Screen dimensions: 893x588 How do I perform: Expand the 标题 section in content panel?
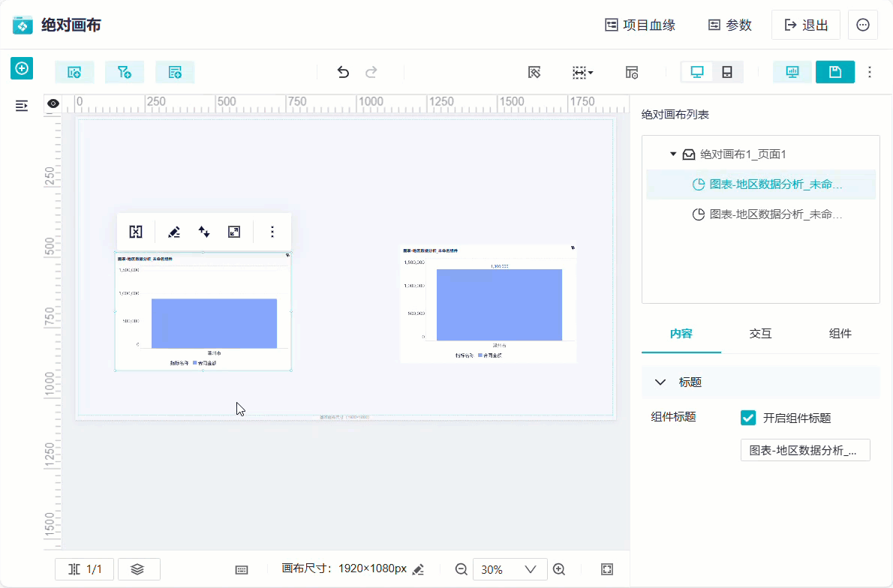click(x=660, y=382)
